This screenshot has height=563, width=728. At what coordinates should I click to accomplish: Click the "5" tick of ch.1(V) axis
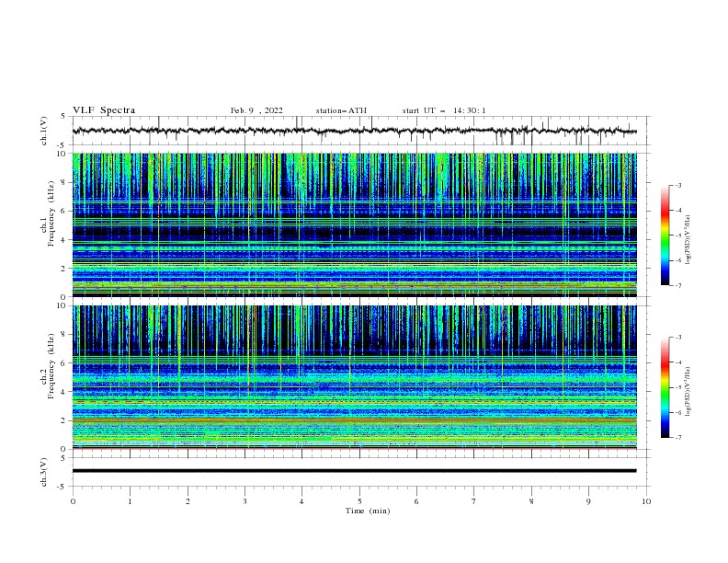63,116
